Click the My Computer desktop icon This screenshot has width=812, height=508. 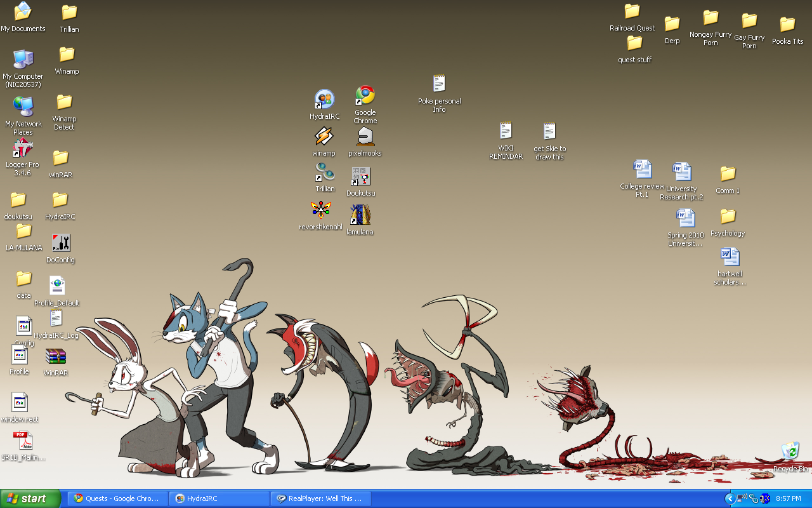click(x=23, y=60)
